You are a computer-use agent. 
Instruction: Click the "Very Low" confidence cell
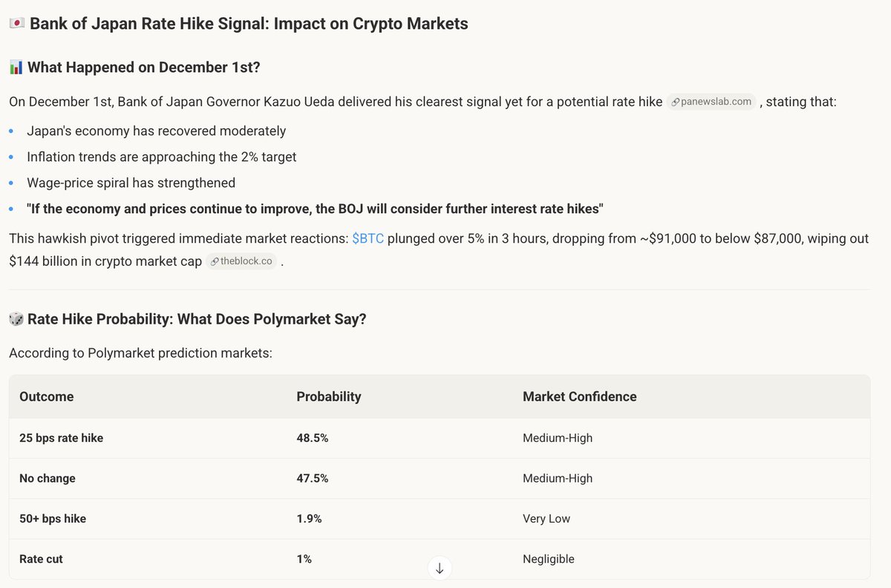click(x=546, y=518)
